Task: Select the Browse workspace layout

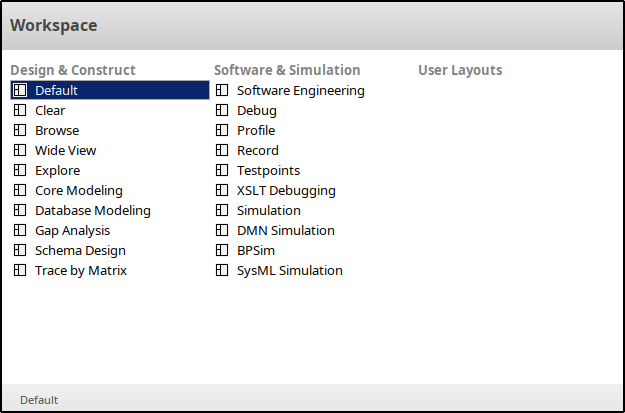Action: click(x=57, y=130)
